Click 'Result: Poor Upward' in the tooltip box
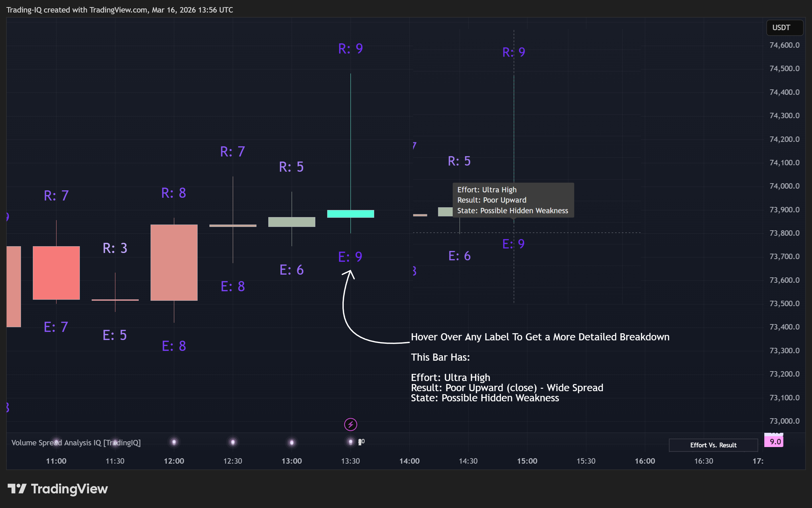812x508 pixels. click(492, 200)
